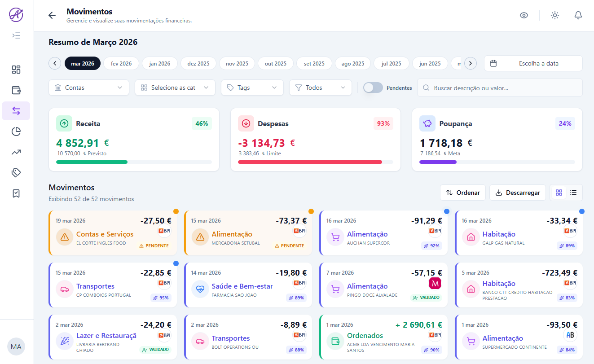The width and height of the screenshot is (594, 364).
Task: Open notifications via the bell icon
Action: pyautogui.click(x=578, y=15)
